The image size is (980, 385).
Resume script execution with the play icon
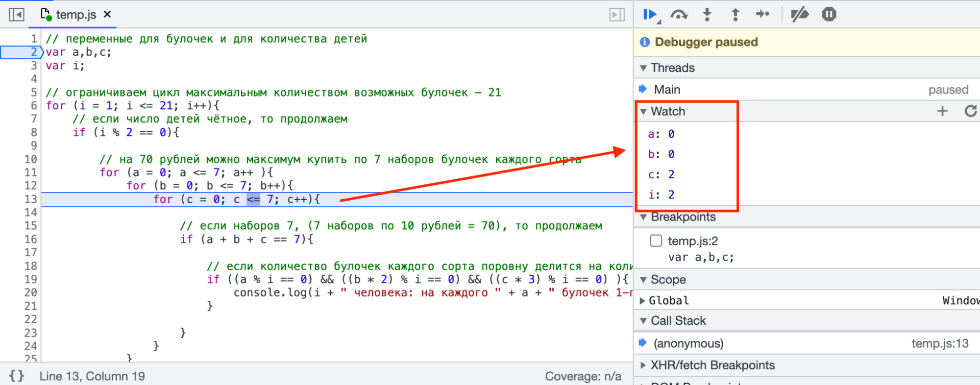[650, 15]
